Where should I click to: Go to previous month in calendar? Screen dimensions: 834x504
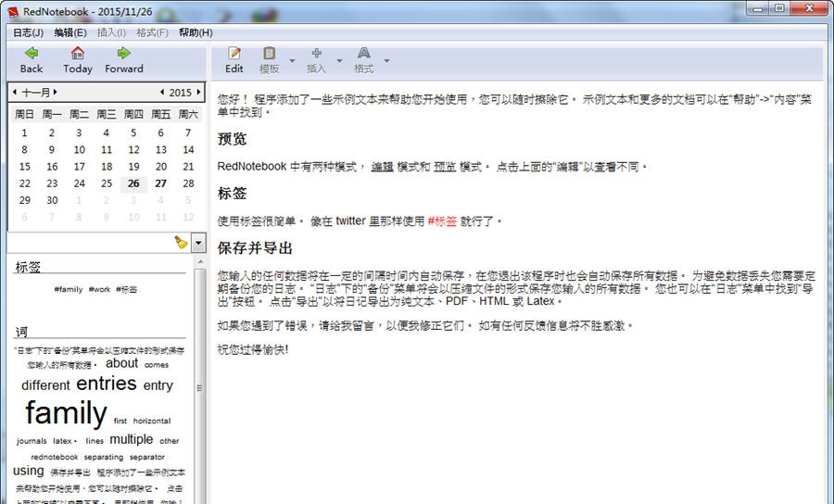14,92
